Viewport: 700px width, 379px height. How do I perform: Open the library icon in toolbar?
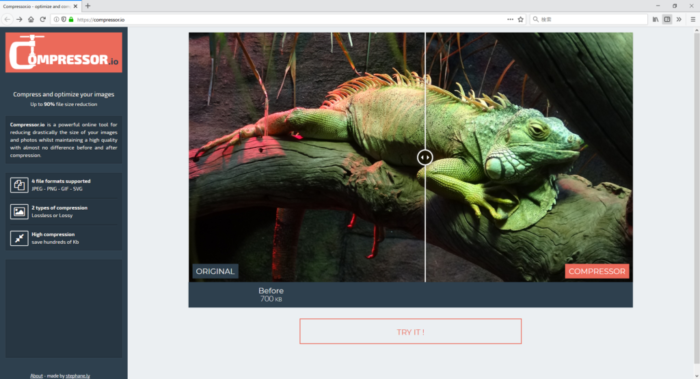coord(655,19)
